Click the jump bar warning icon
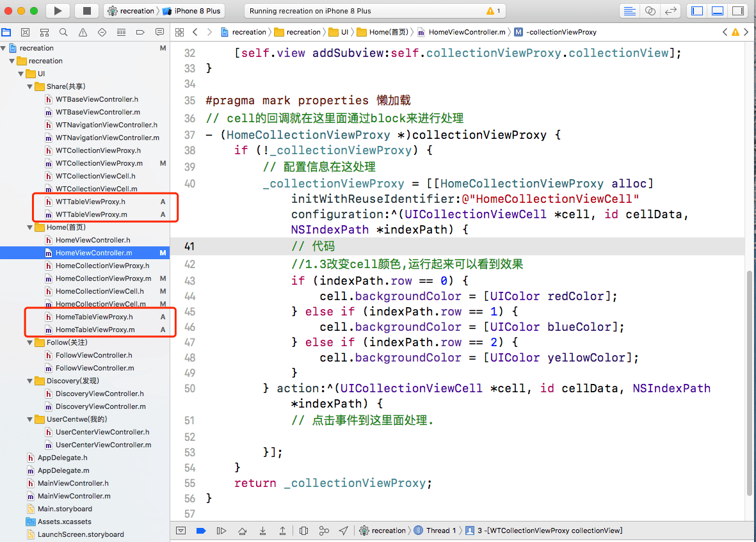The width and height of the screenshot is (756, 542). click(x=736, y=32)
